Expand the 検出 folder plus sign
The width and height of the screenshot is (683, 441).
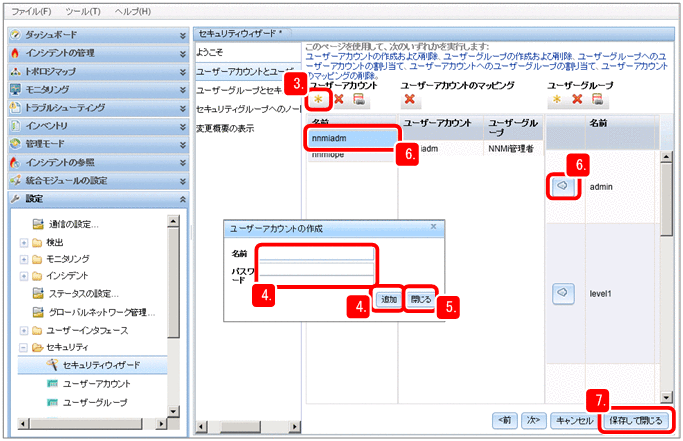tap(24, 242)
